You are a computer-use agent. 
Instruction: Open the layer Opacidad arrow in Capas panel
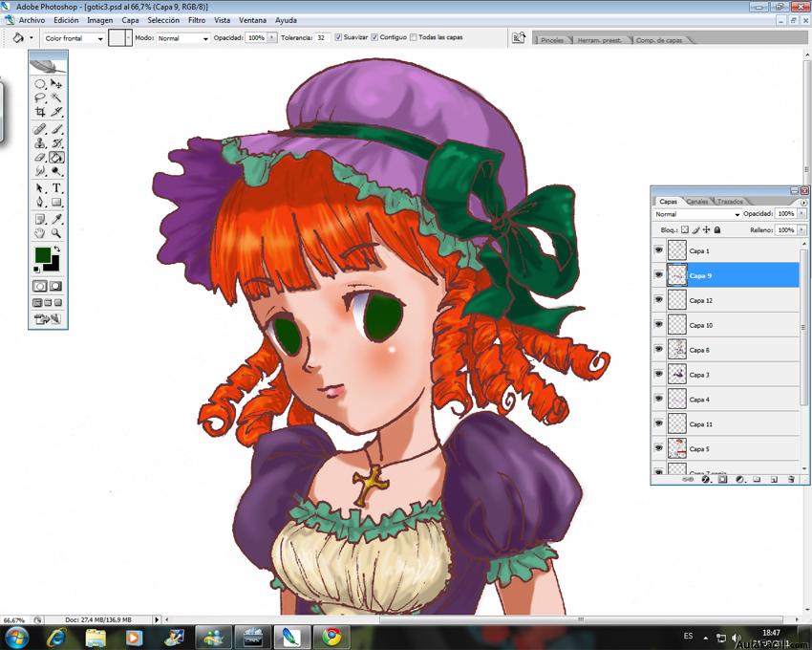point(801,213)
